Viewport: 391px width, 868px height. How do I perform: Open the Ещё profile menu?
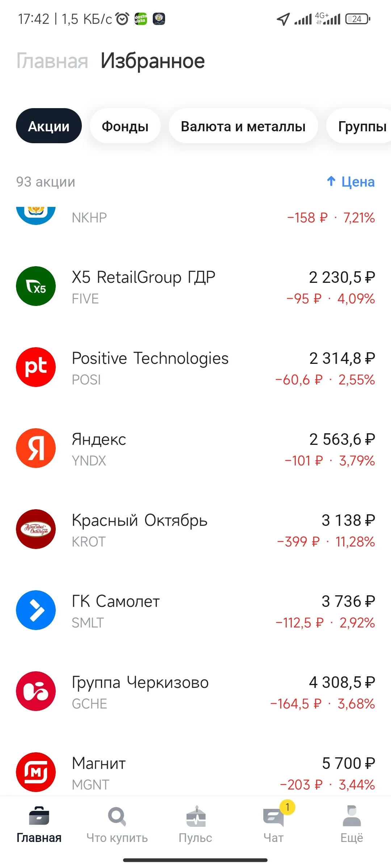coord(352,822)
